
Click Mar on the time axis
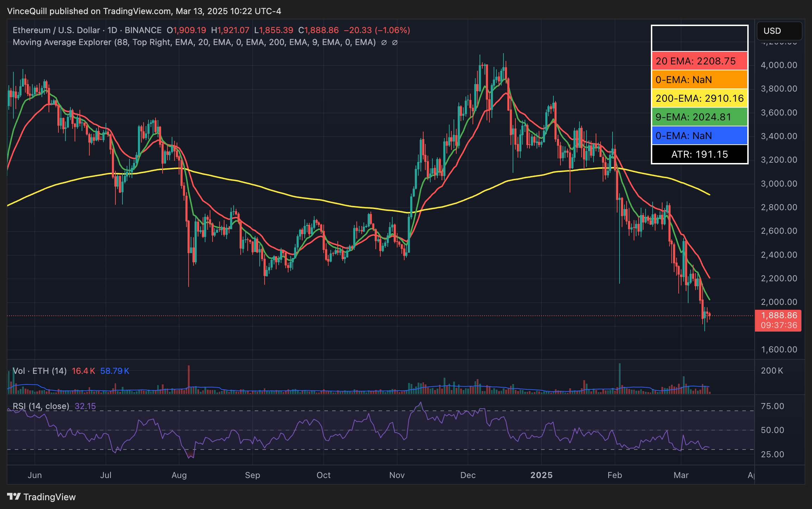point(681,475)
